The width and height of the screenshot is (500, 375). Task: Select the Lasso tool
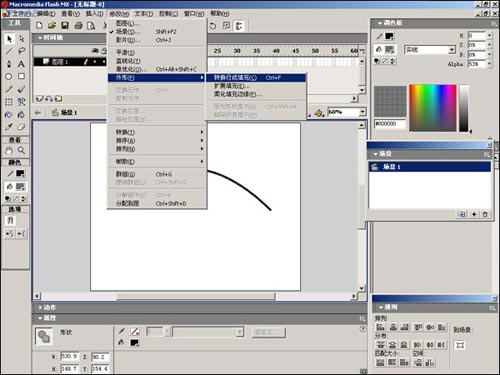click(x=21, y=51)
